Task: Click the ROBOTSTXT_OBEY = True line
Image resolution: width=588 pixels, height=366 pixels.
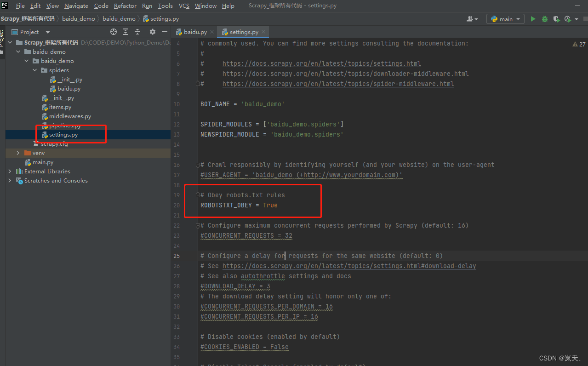Action: (x=239, y=205)
